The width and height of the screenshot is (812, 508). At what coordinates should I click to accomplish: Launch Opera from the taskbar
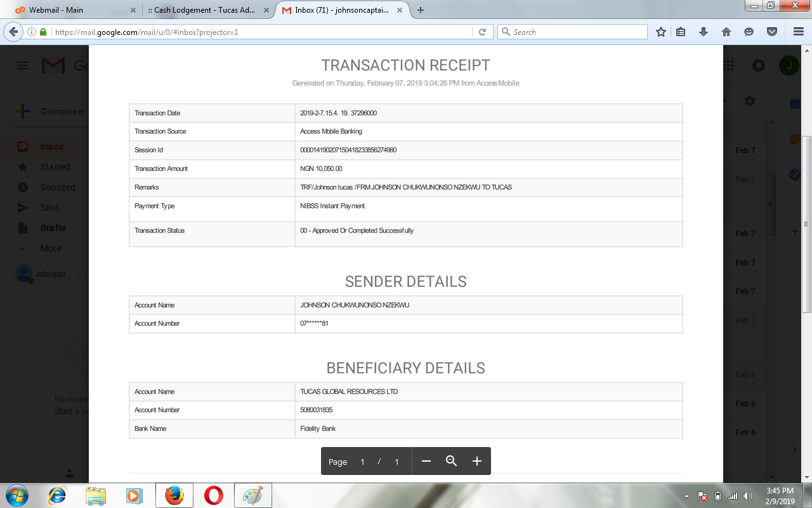click(214, 495)
